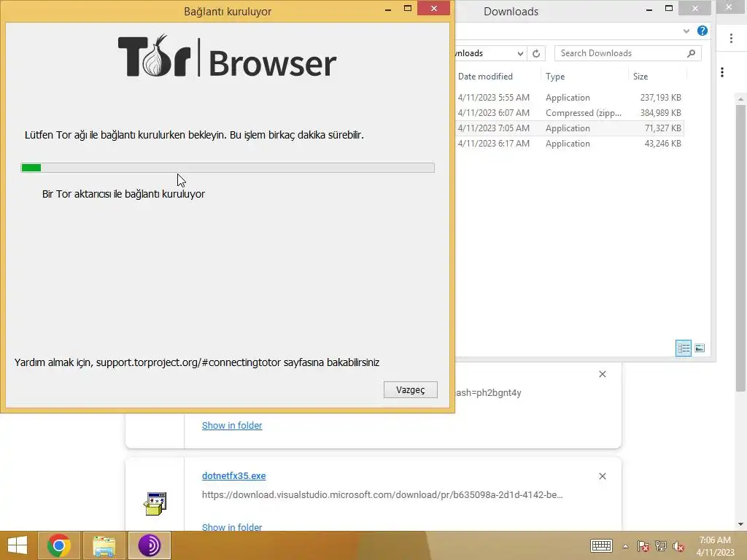Minimize the Downloads Explorer window
The height and width of the screenshot is (560, 747).
click(649, 9)
